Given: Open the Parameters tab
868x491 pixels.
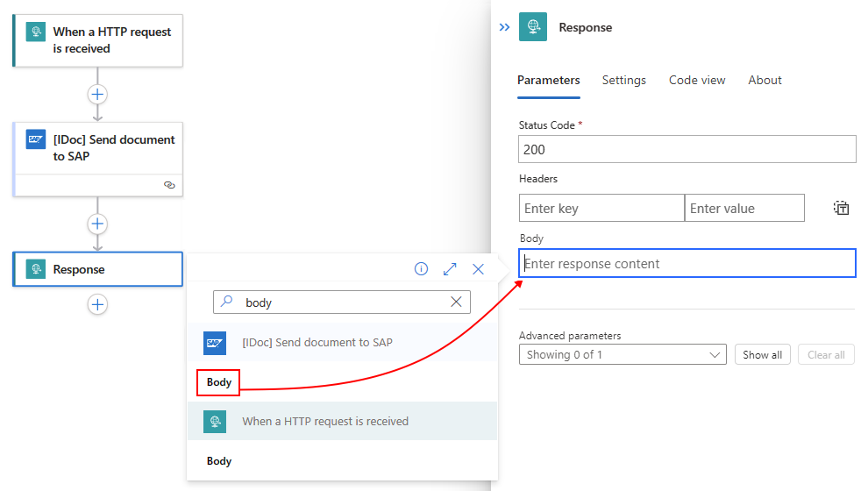Looking at the screenshot, I should click(549, 81).
